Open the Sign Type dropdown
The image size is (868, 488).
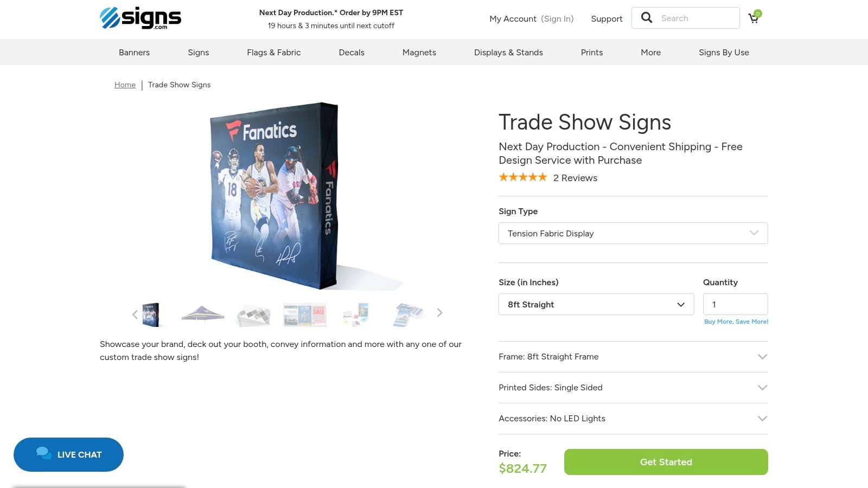[x=633, y=233]
